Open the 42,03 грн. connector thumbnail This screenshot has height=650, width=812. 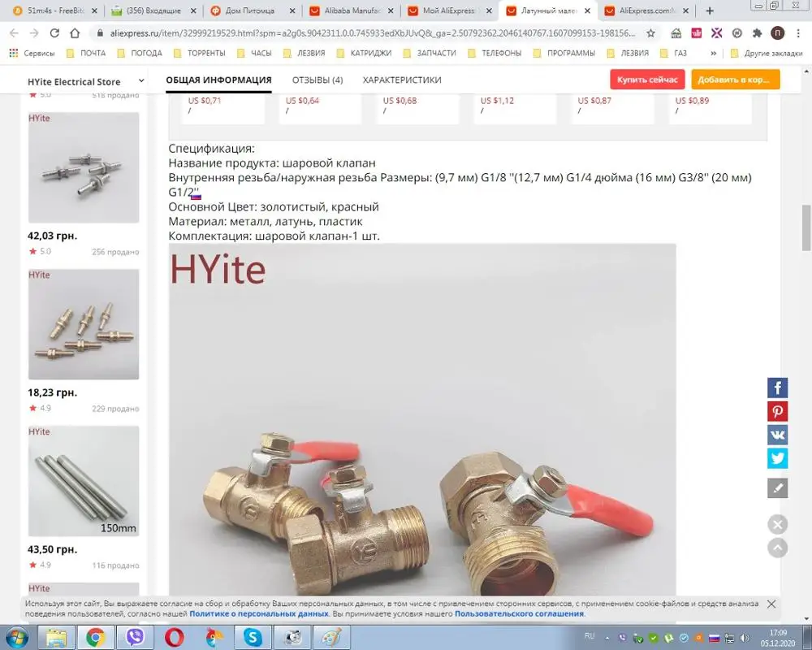coord(84,168)
